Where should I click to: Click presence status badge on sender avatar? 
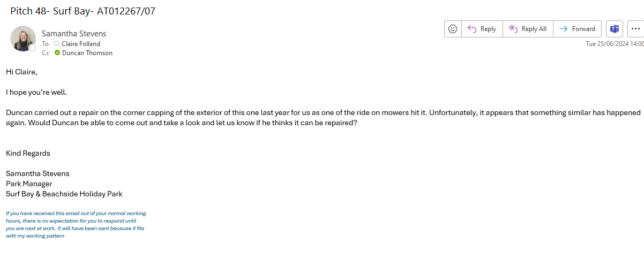[32, 48]
